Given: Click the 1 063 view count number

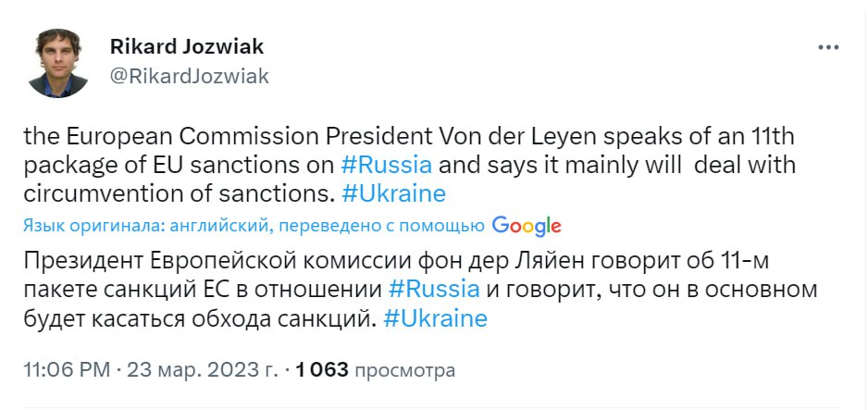Looking at the screenshot, I should point(321,370).
